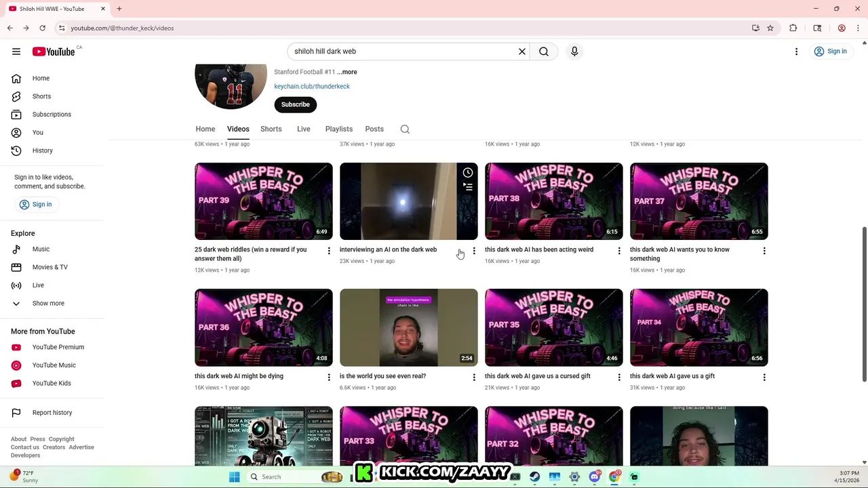Open the Playlists tab
868x488 pixels.
pyautogui.click(x=338, y=129)
